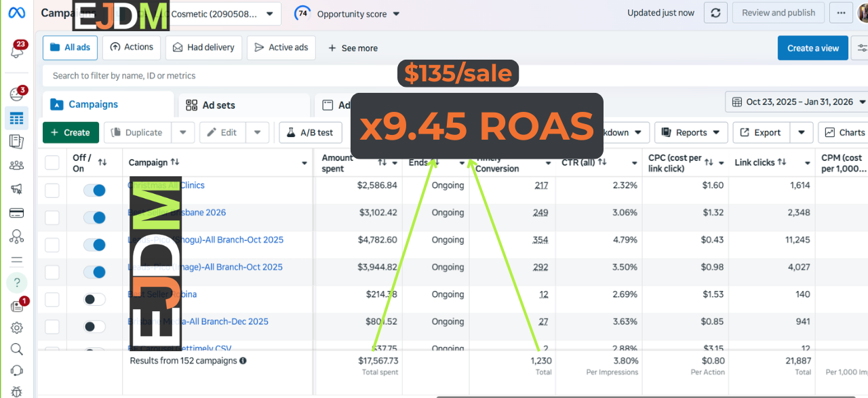Open the Opportunity score dropdown
This screenshot has height=398, width=868.
point(396,12)
